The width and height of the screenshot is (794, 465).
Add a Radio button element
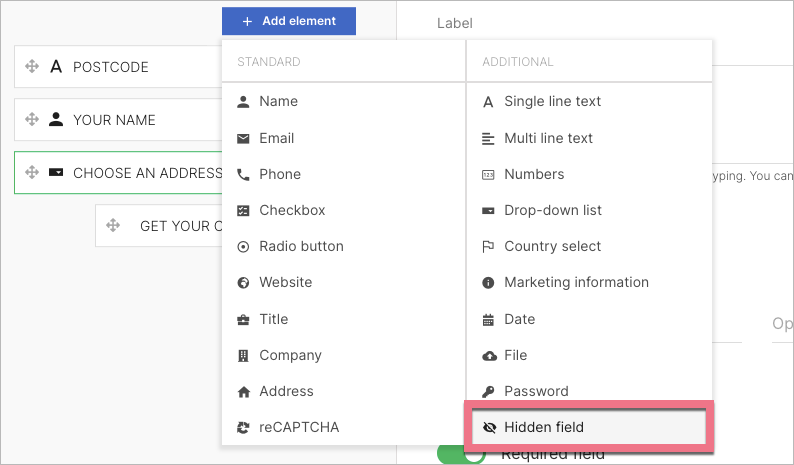click(x=300, y=246)
